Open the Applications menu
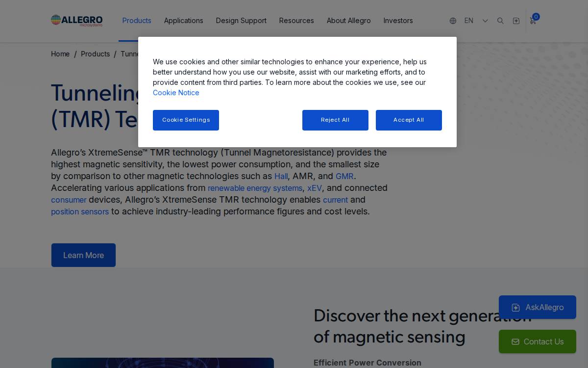This screenshot has height=368, width=588. (x=184, y=21)
